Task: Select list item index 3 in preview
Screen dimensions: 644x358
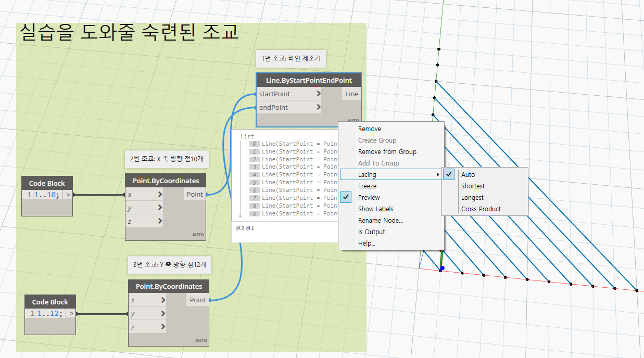Action: coord(254,167)
